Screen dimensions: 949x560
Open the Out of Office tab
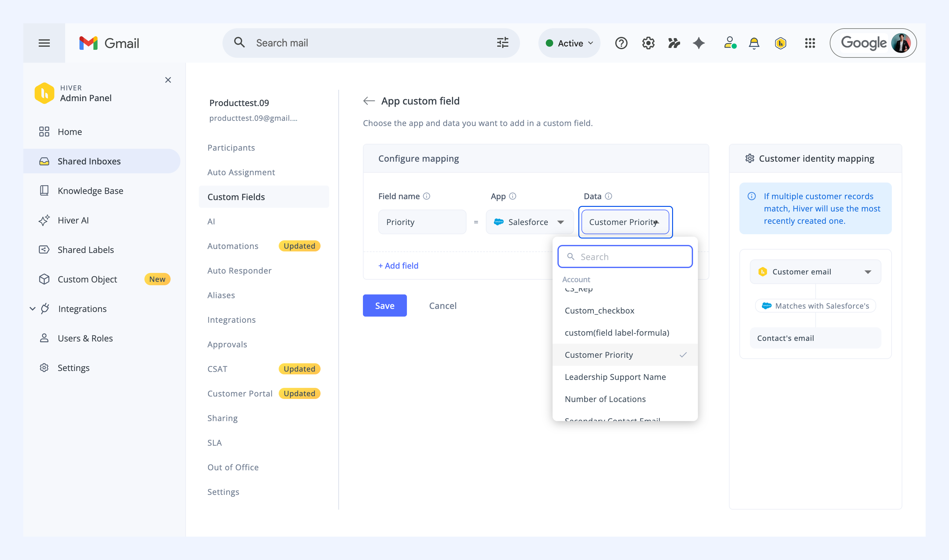233,467
